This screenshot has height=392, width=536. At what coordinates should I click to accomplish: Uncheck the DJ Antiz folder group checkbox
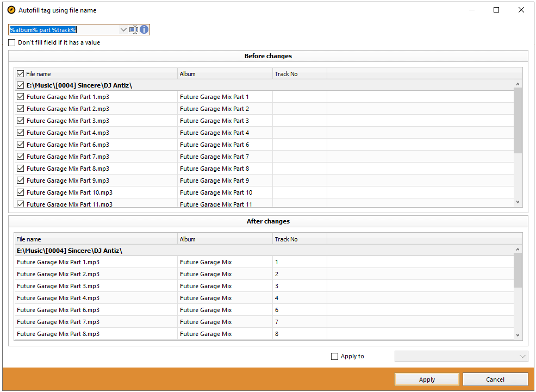(20, 85)
